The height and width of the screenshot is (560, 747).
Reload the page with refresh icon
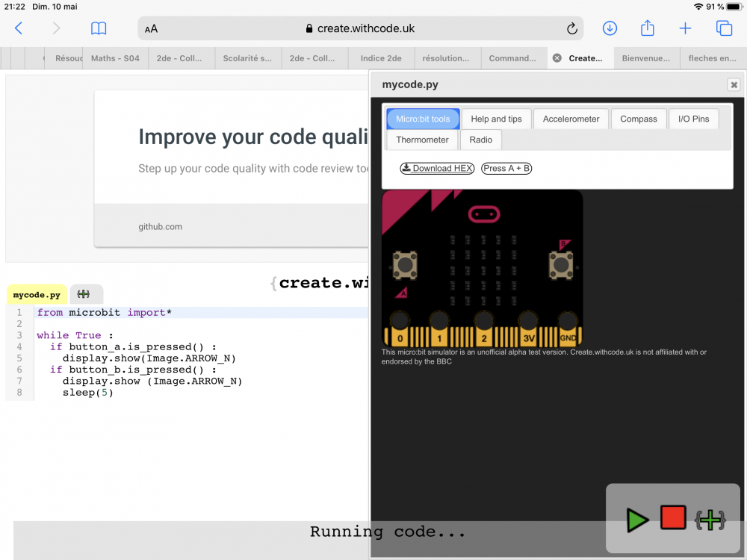click(571, 28)
